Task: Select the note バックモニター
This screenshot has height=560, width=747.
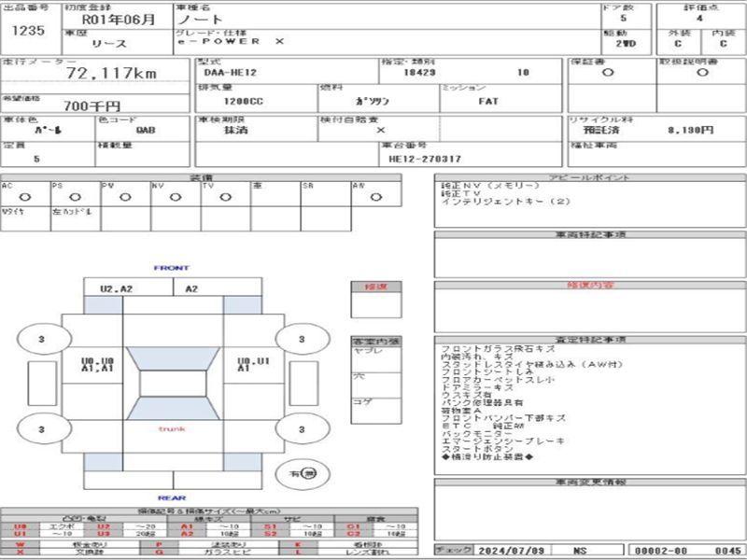Action: pos(477,434)
